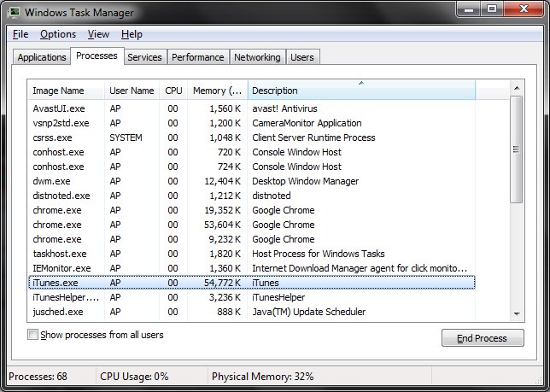Open the View menu
The height and width of the screenshot is (392, 550).
pos(98,34)
